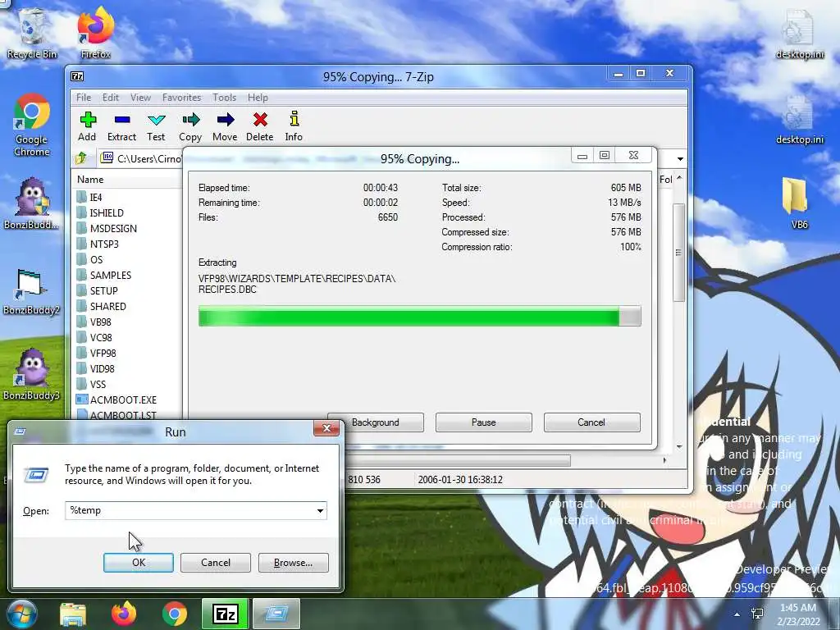Cancel the copying operation
840x630 pixels.
pyautogui.click(x=592, y=422)
